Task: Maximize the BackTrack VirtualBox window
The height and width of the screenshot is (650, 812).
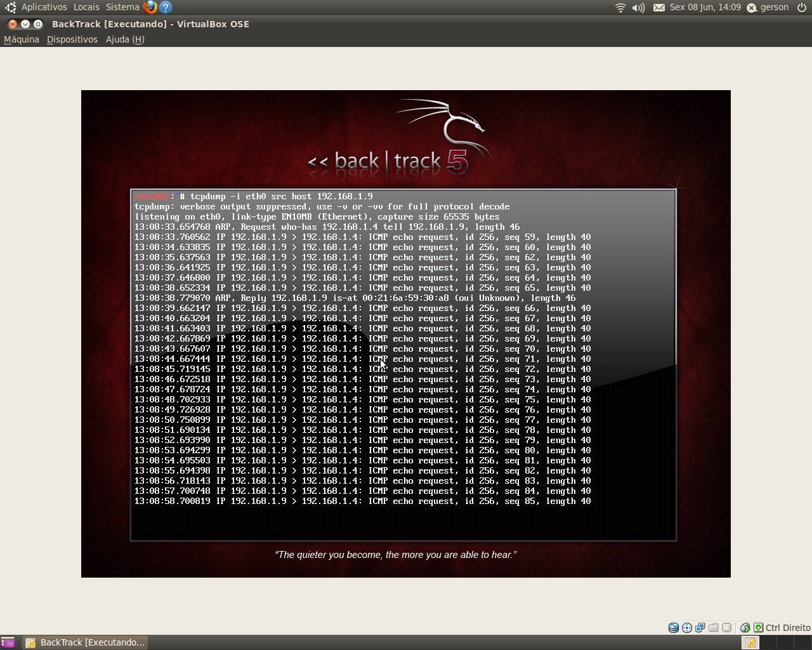Action: [38, 24]
